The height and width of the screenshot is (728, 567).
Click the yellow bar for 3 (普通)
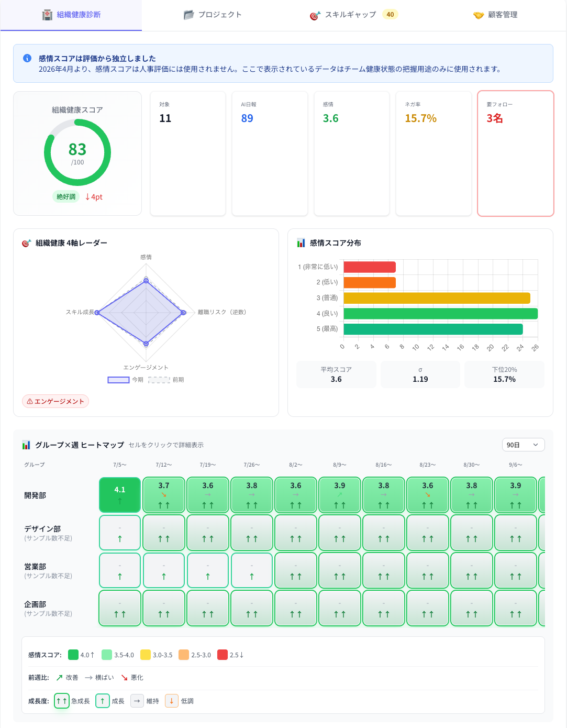coord(437,298)
